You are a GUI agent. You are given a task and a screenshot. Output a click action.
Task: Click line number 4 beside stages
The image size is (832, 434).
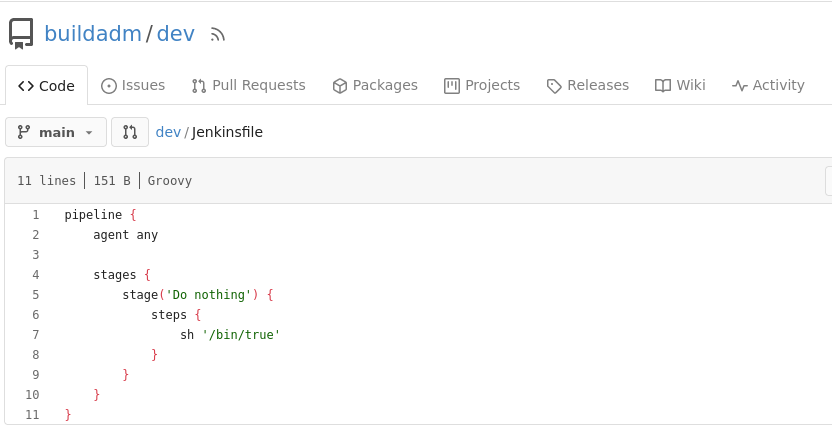[x=35, y=275]
